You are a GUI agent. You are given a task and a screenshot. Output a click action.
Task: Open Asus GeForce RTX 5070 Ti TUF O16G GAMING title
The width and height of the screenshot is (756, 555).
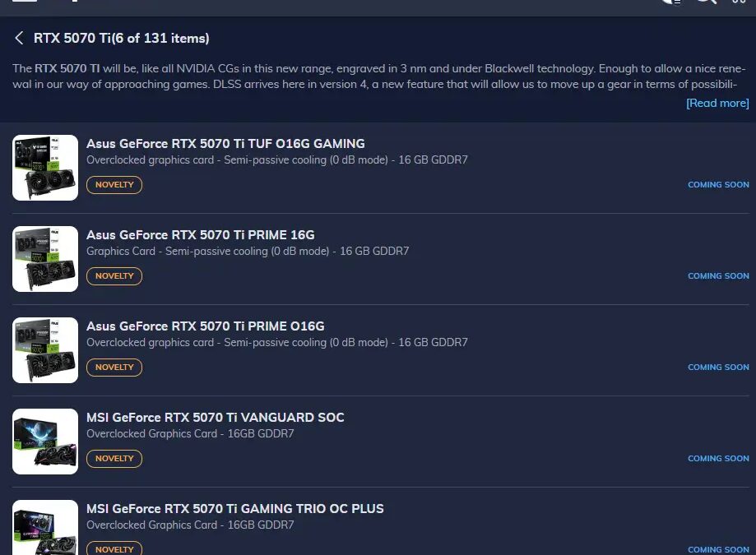coord(225,144)
